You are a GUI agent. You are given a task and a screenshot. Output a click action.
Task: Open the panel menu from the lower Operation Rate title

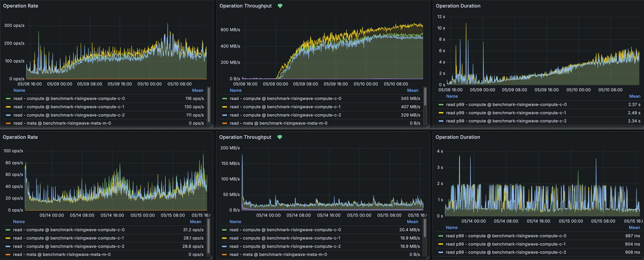point(20,137)
